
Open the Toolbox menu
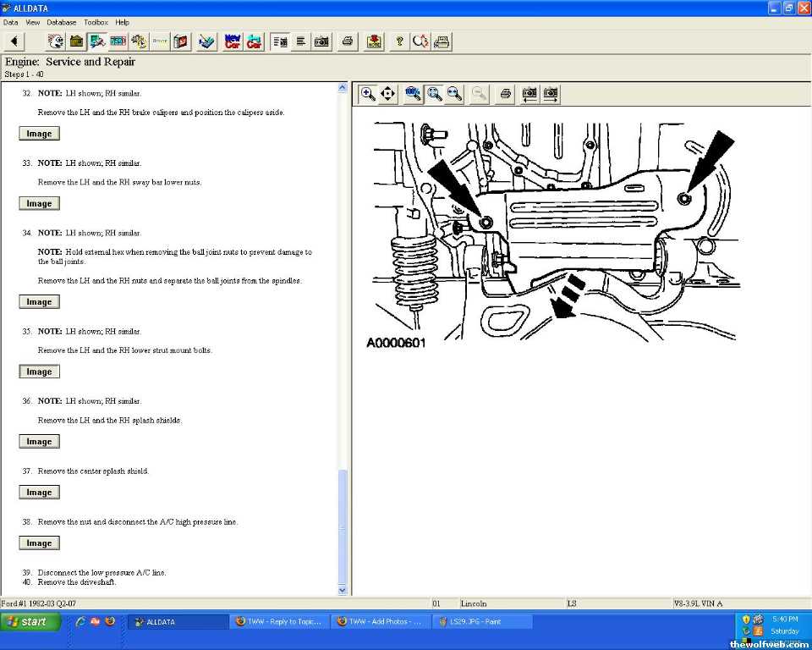pyautogui.click(x=96, y=22)
